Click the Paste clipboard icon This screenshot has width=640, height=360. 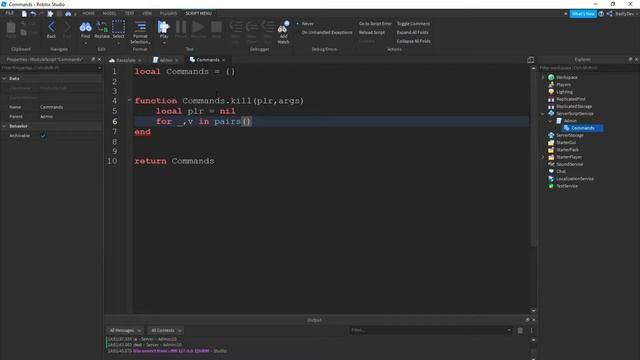click(x=11, y=28)
